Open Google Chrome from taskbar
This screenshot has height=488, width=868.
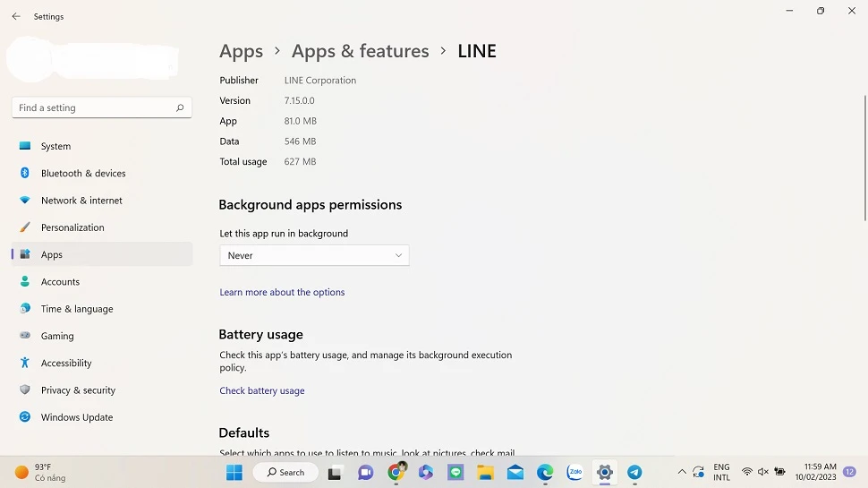[396, 473]
